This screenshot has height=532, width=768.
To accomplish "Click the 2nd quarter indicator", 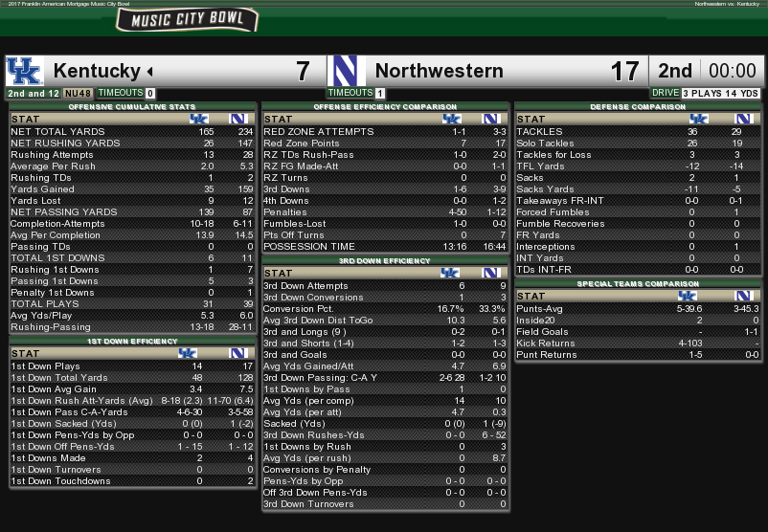I will coord(674,71).
